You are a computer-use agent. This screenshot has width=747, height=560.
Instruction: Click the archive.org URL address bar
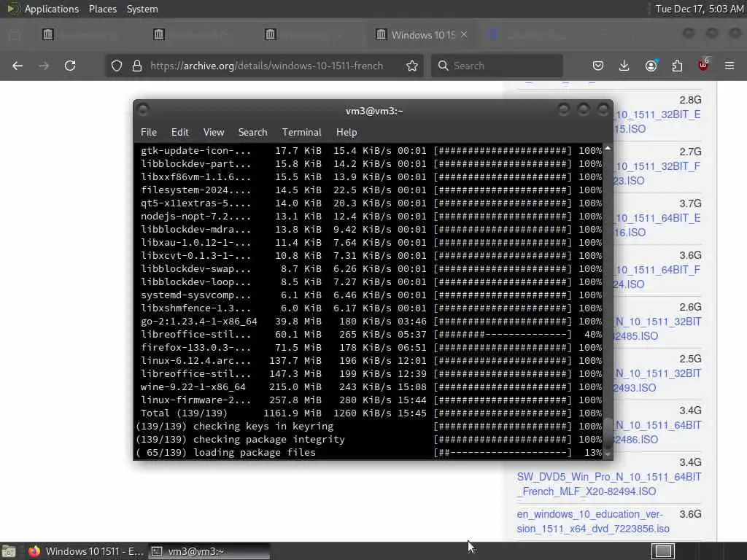267,66
